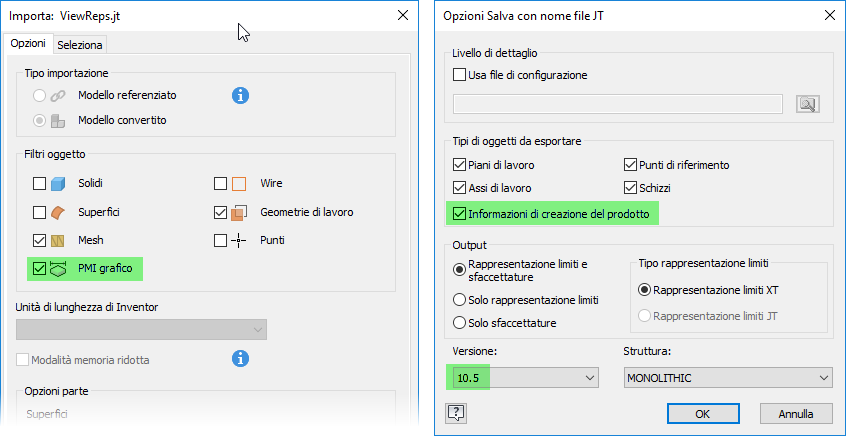Open the Opzioni tab
Screen dimensions: 846x439
pyautogui.click(x=28, y=44)
